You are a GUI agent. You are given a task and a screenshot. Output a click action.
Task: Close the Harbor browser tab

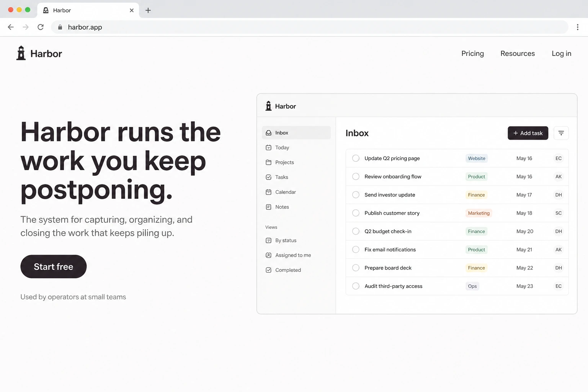132,10
